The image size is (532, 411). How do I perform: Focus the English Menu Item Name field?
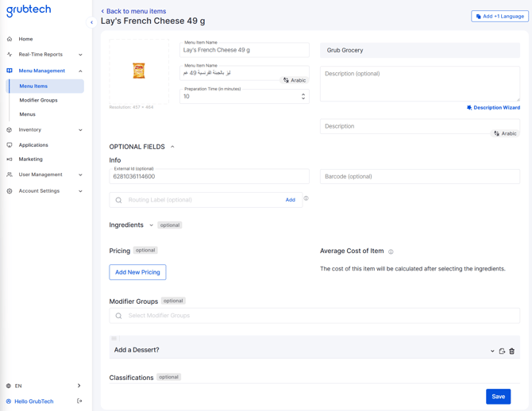coord(245,50)
